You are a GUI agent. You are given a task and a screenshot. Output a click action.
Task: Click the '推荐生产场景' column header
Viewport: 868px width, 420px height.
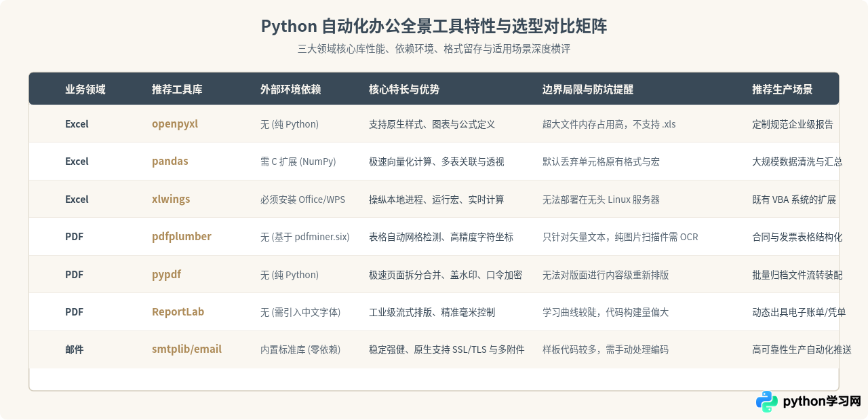point(783,90)
